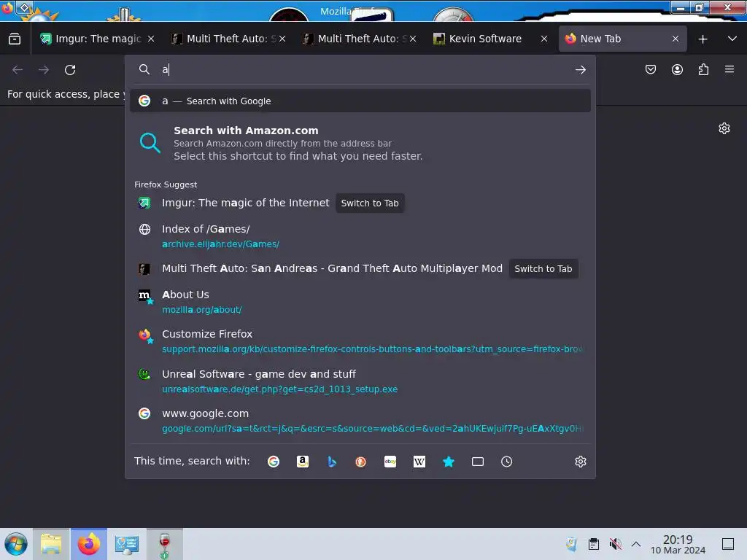Select Imgur: The magic of the Internet row
The image size is (747, 560).
coord(360,203)
